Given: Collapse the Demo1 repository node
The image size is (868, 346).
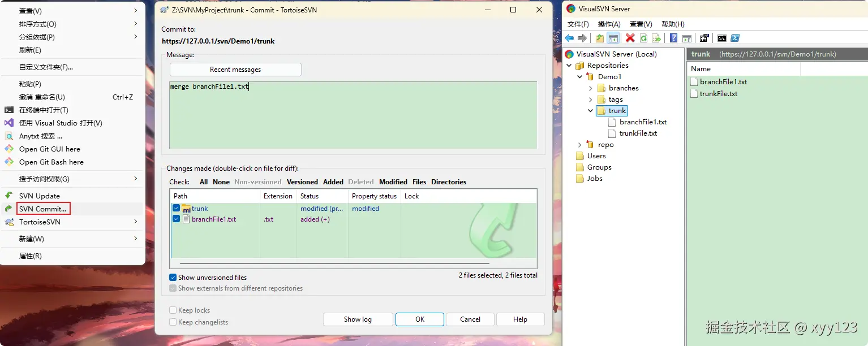Looking at the screenshot, I should tap(580, 77).
